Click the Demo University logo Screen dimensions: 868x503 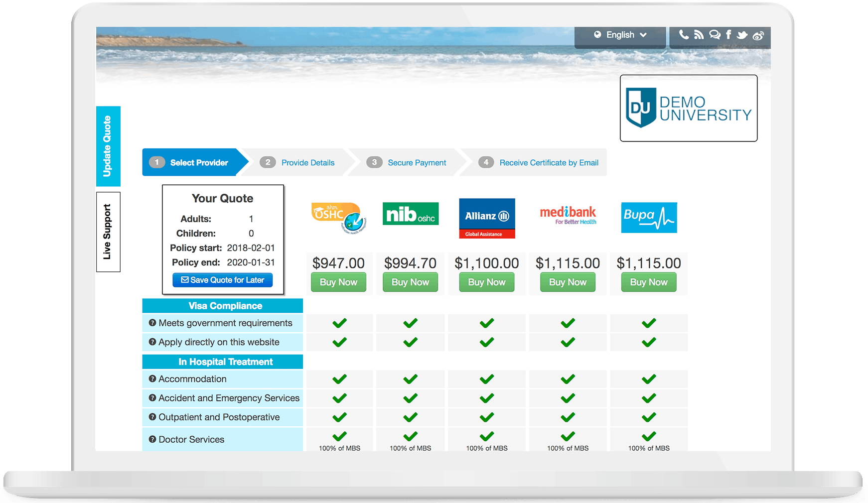[689, 108]
